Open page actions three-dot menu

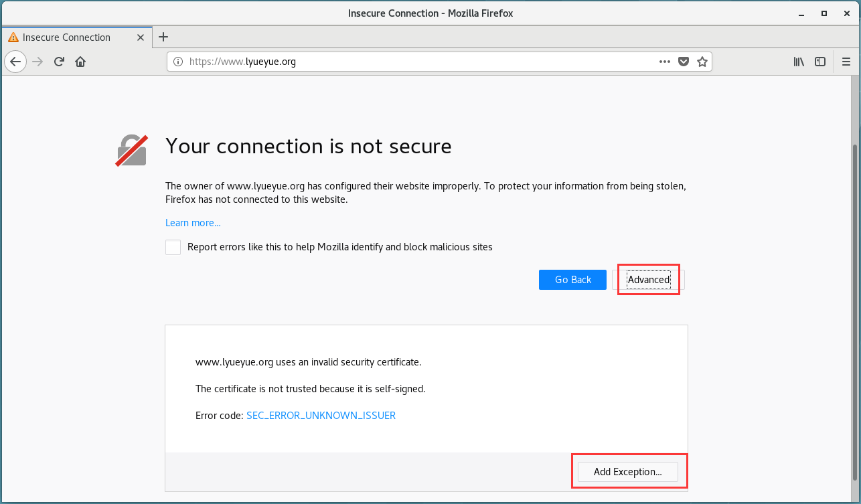coord(664,62)
